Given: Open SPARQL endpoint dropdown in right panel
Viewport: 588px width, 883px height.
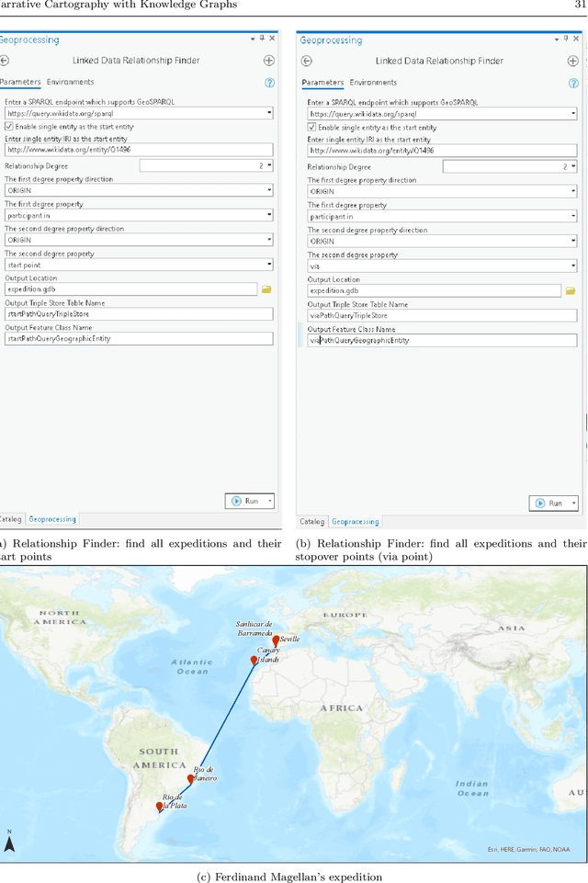Looking at the screenshot, I should pos(572,114).
